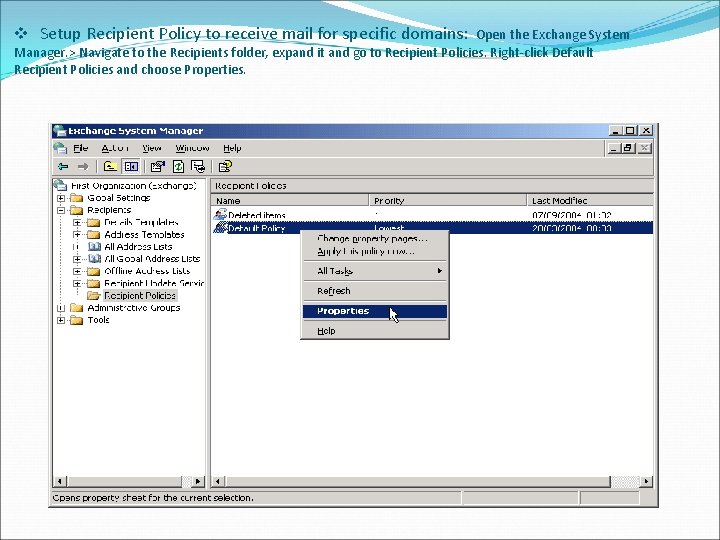Viewport: 720px width, 540px height.
Task: Click the Default Policy row icon
Action: tap(221, 227)
